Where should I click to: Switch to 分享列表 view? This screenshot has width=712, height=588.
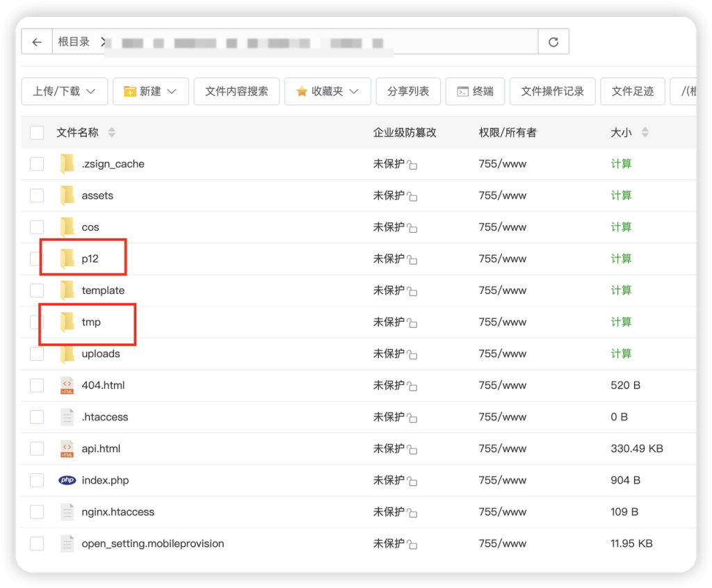coord(408,91)
